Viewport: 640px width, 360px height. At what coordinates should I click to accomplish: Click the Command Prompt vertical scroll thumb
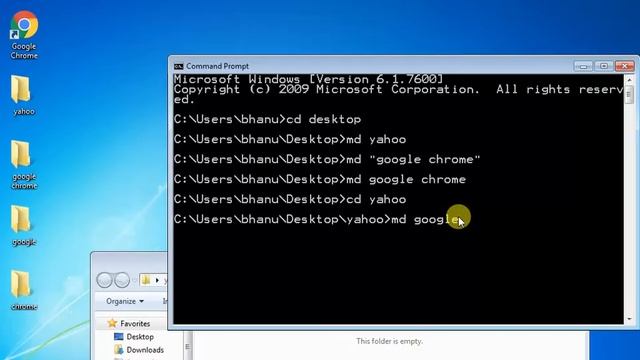pyautogui.click(x=629, y=96)
